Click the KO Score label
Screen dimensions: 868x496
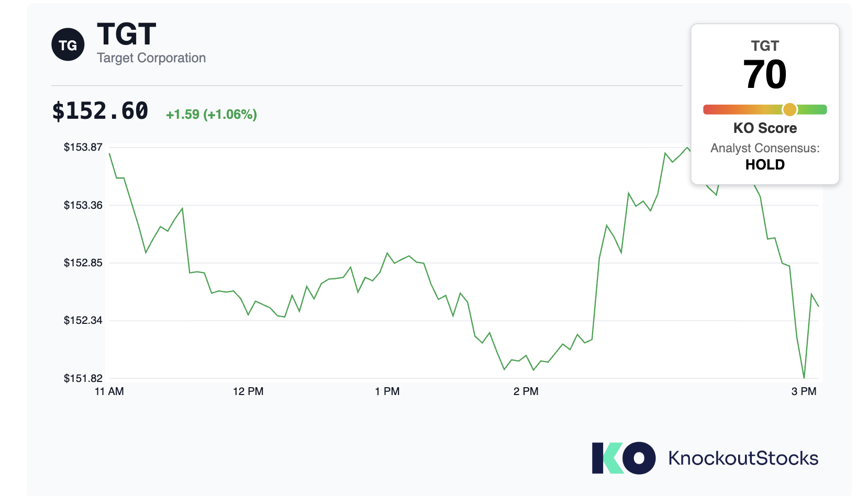(765, 128)
